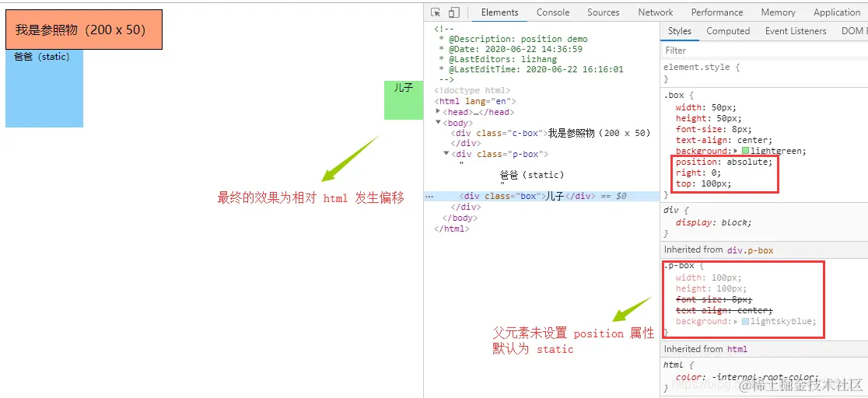This screenshot has width=868, height=398.
Task: Click the closing </html> tag row
Action: click(x=452, y=229)
